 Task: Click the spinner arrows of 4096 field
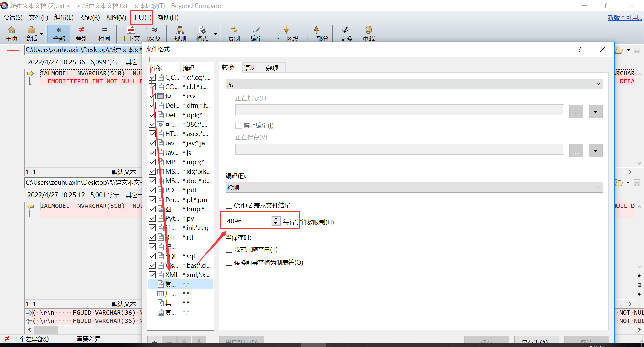point(276,221)
